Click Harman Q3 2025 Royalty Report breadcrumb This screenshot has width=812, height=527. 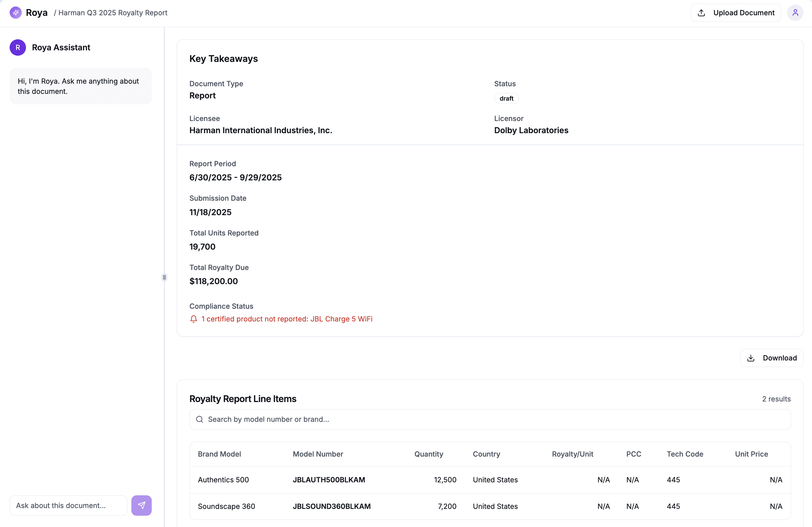[112, 13]
